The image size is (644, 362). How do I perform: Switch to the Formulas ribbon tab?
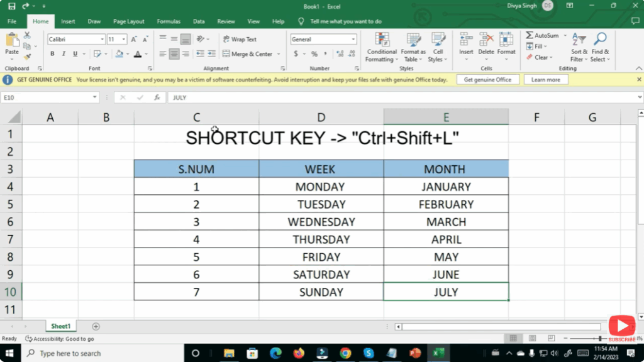click(x=169, y=21)
